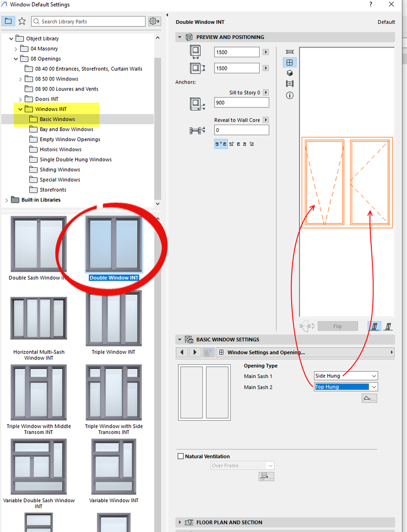Open the width value arrow menu

point(265,52)
